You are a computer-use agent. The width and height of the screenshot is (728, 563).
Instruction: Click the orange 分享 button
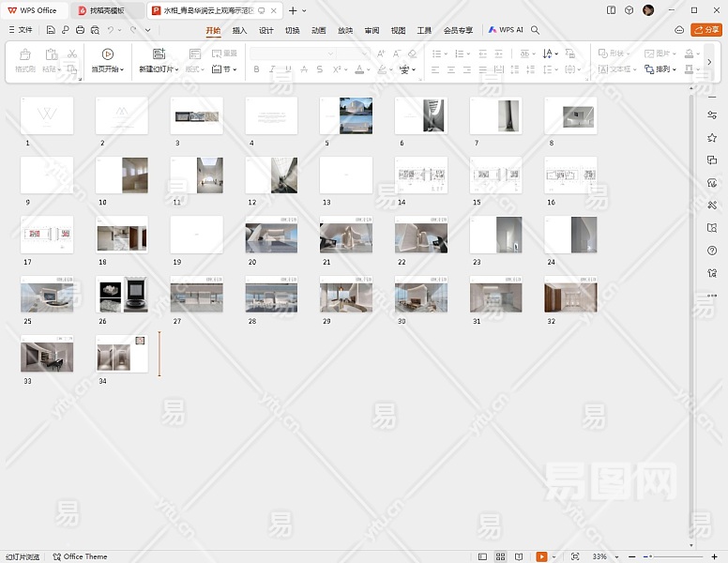click(706, 30)
